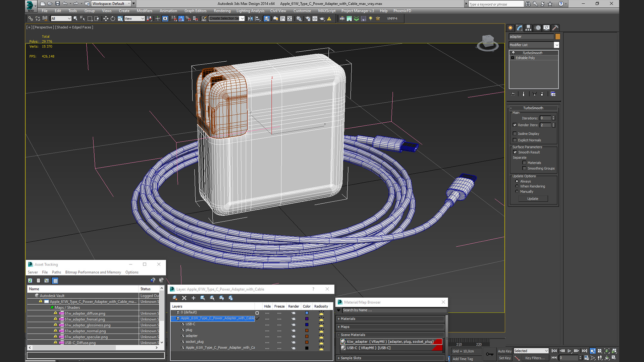Click Add Time Tag
644x362 pixels.
[x=463, y=359]
